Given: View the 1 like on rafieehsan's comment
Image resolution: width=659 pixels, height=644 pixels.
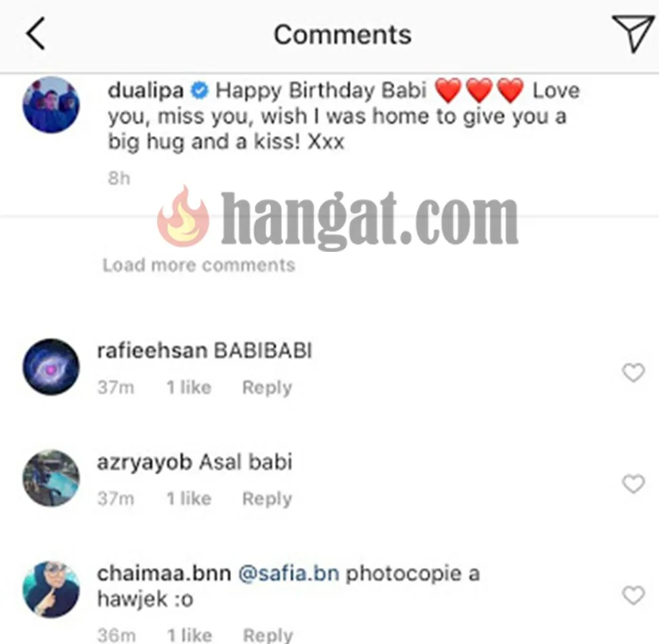Looking at the screenshot, I should pyautogui.click(x=189, y=388).
